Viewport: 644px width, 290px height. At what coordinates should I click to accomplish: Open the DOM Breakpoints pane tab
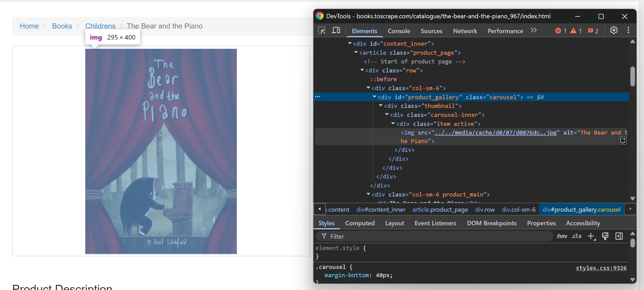(492, 223)
